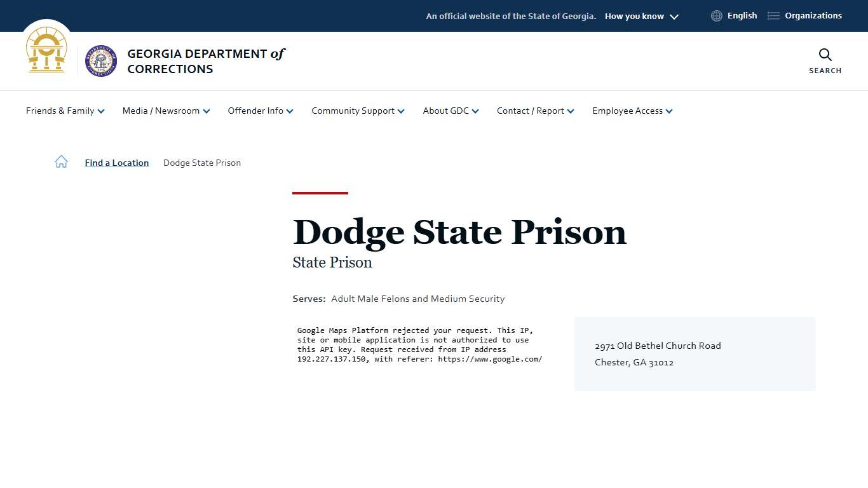Open the Contact / Report menu
Viewport: 868px width, 488px height.
[x=535, y=111]
